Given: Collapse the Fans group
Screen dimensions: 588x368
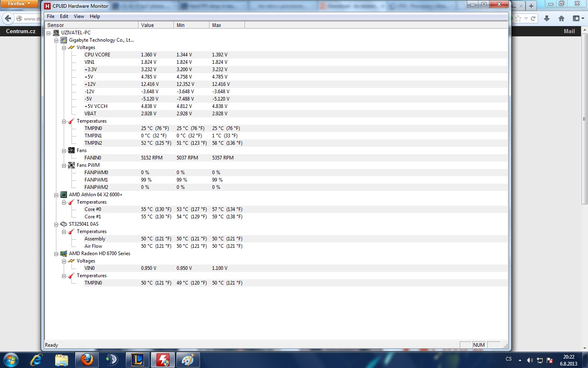Looking at the screenshot, I should [64, 150].
